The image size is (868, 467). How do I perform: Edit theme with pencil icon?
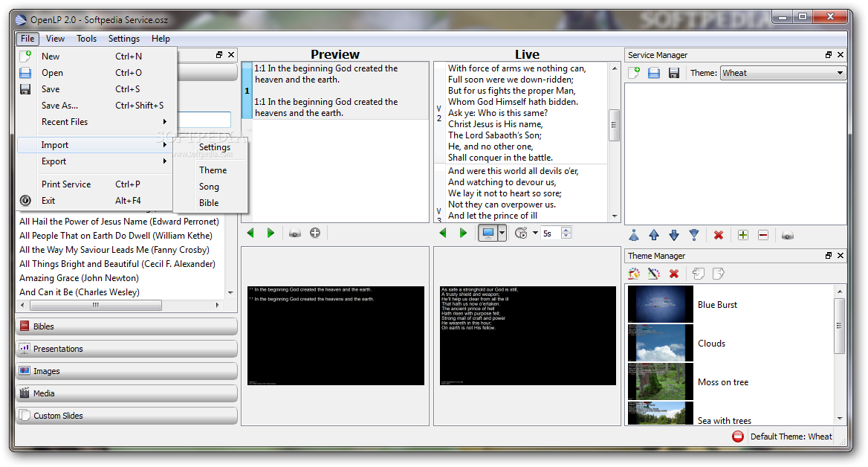[654, 274]
